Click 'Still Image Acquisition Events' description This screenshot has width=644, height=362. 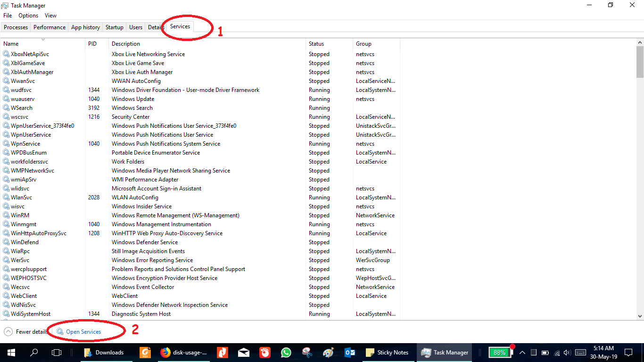(148, 251)
